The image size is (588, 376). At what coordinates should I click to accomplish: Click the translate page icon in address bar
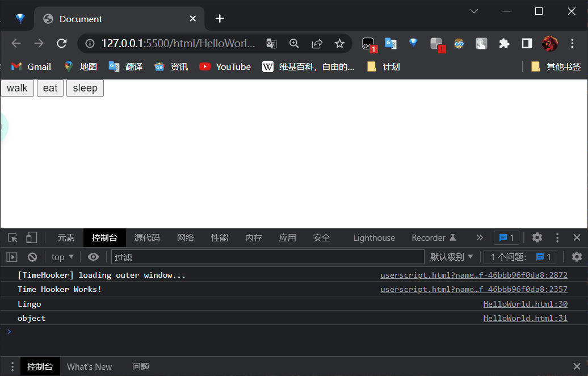271,44
